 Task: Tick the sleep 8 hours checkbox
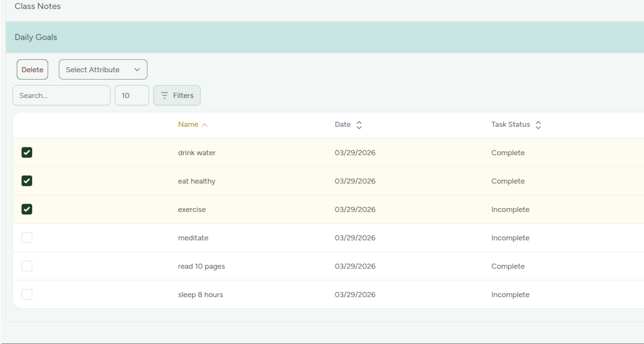coord(27,294)
